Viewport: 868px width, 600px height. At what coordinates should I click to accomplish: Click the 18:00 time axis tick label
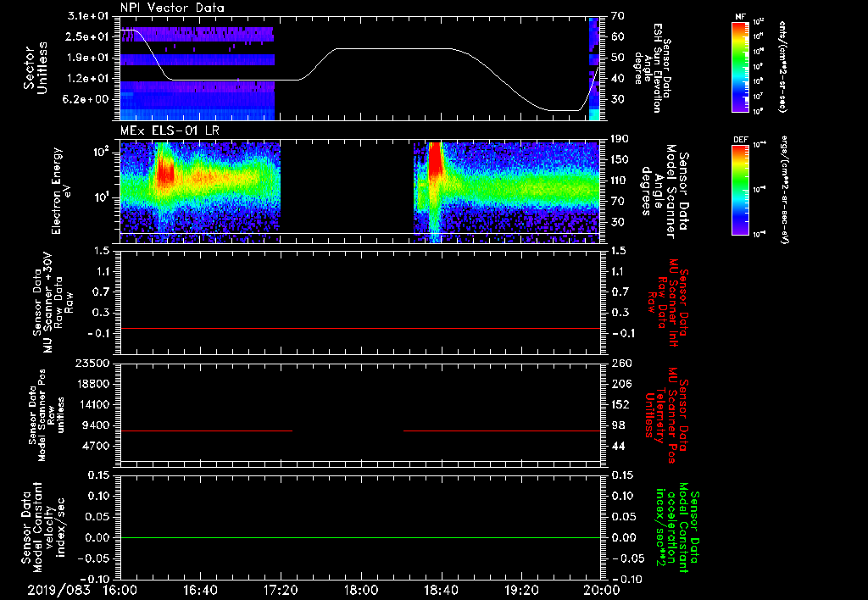[361, 590]
